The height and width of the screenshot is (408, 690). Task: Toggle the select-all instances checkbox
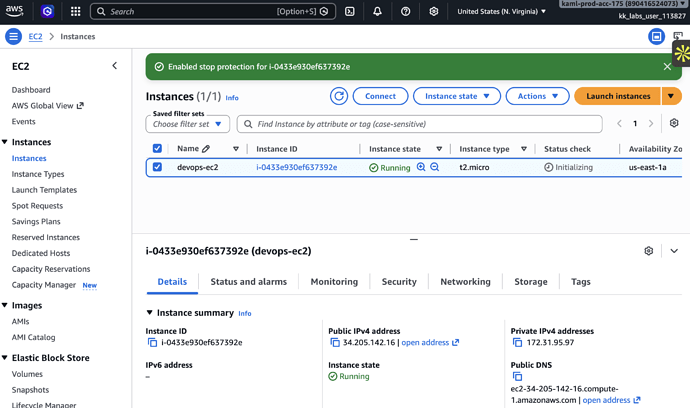pyautogui.click(x=157, y=148)
